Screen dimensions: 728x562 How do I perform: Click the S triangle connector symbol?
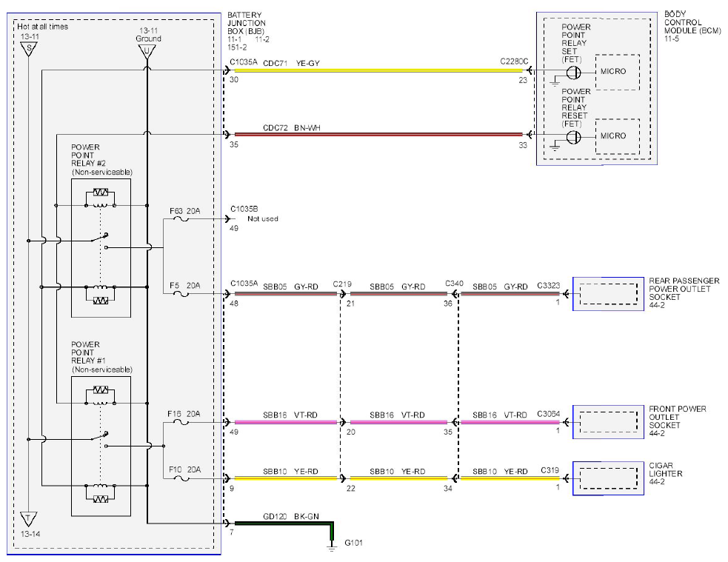29,49
